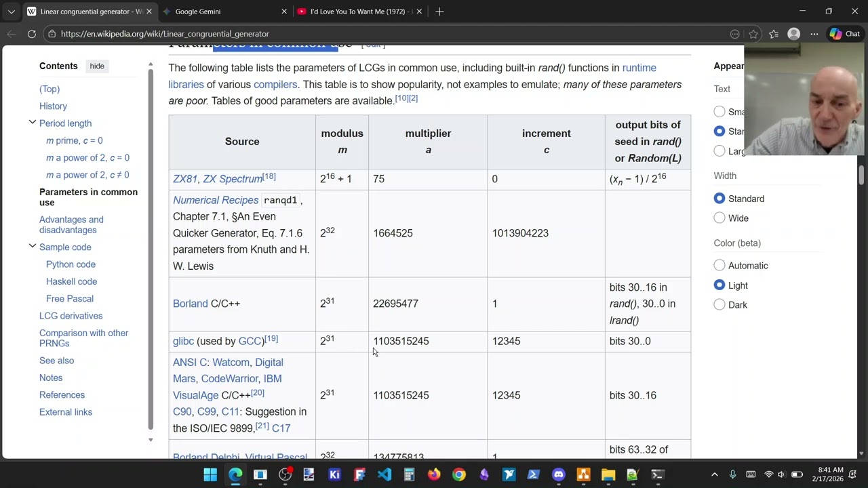
Task: Launch KiCad from the taskbar
Action: (334, 474)
